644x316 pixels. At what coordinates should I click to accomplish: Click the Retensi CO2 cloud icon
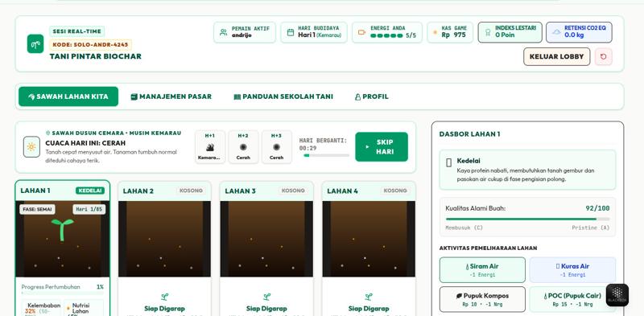pos(556,32)
